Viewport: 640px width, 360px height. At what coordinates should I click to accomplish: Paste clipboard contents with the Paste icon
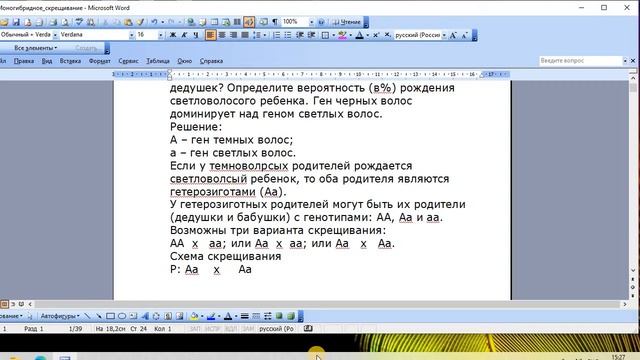(x=128, y=22)
